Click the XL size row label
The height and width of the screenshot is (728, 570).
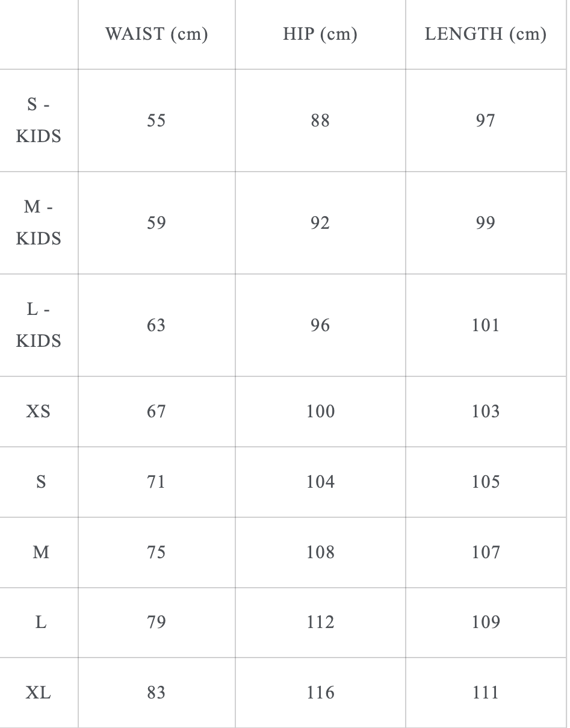click(39, 692)
